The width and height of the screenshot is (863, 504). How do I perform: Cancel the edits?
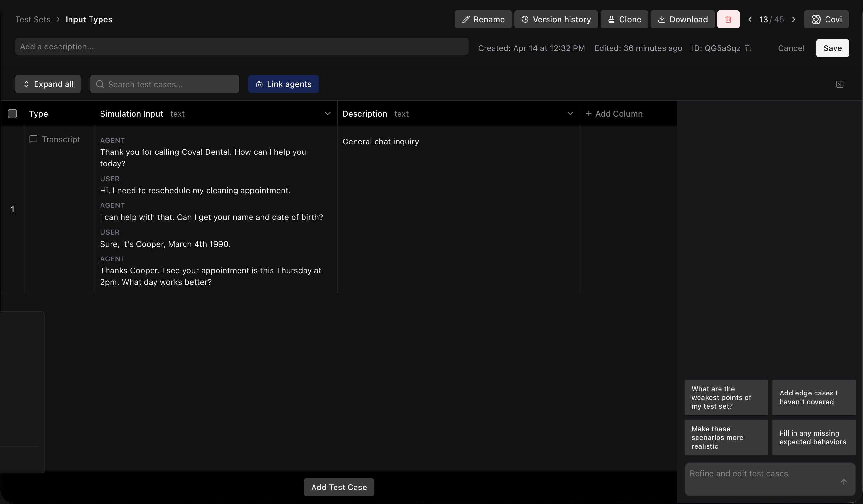click(791, 48)
